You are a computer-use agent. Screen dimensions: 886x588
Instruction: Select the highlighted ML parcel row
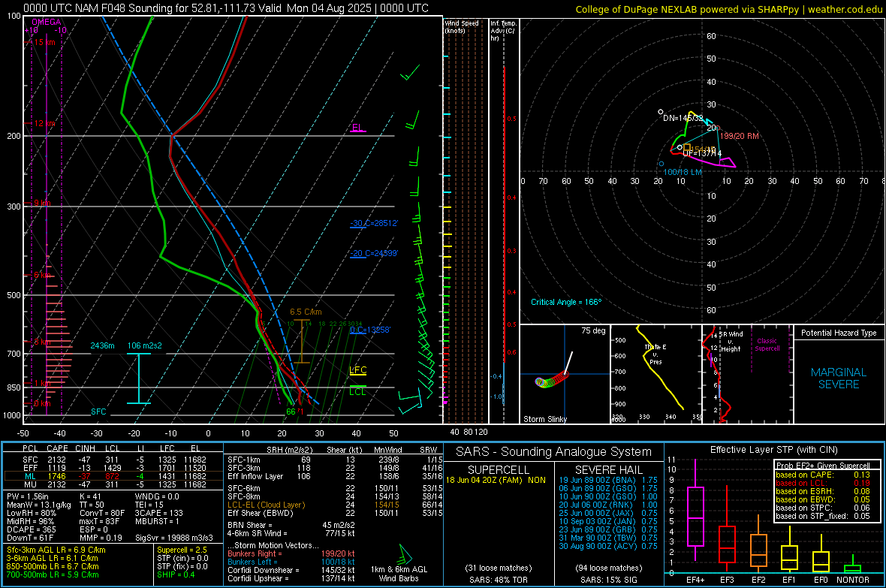click(x=113, y=476)
